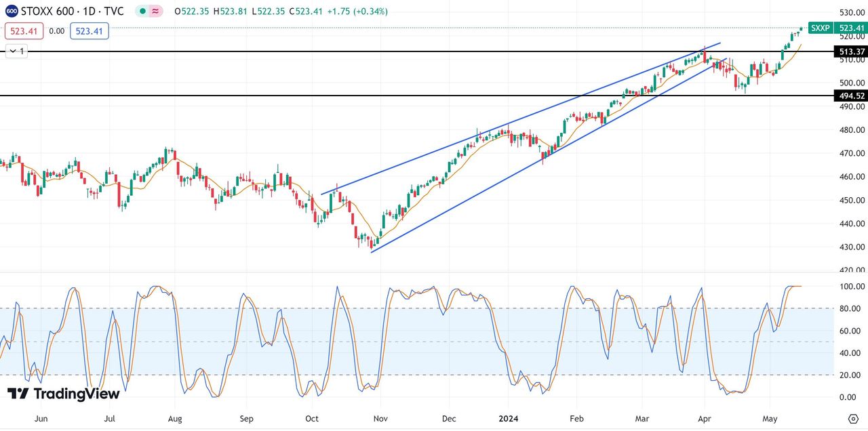Click the high value H523.81
868x431 pixels.
coord(231,12)
